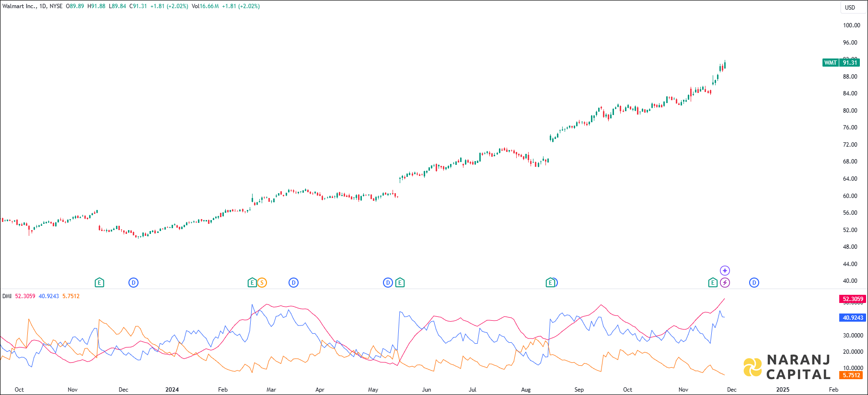The height and width of the screenshot is (395, 868).
Task: Click the earnings E marker next to S marker
Action: (x=252, y=283)
